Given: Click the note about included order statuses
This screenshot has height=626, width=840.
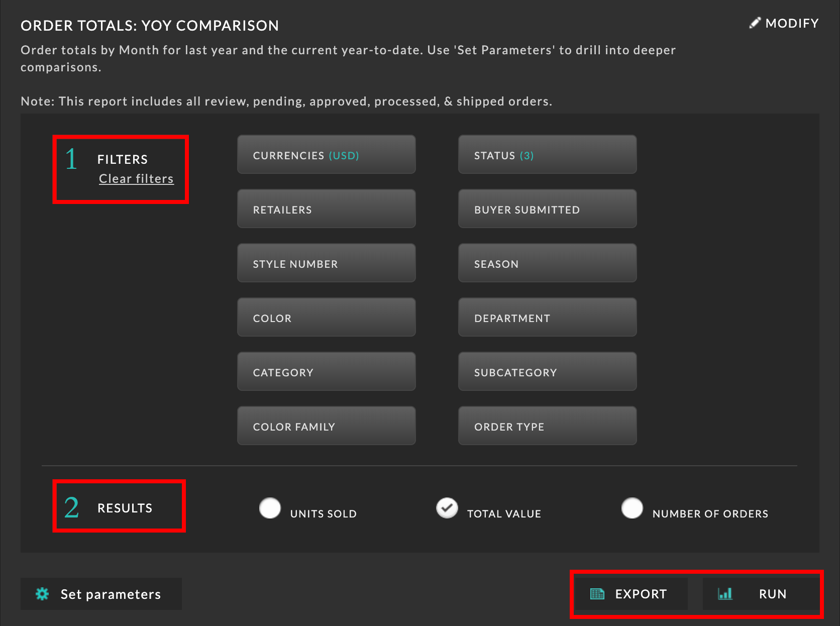Looking at the screenshot, I should (x=286, y=101).
